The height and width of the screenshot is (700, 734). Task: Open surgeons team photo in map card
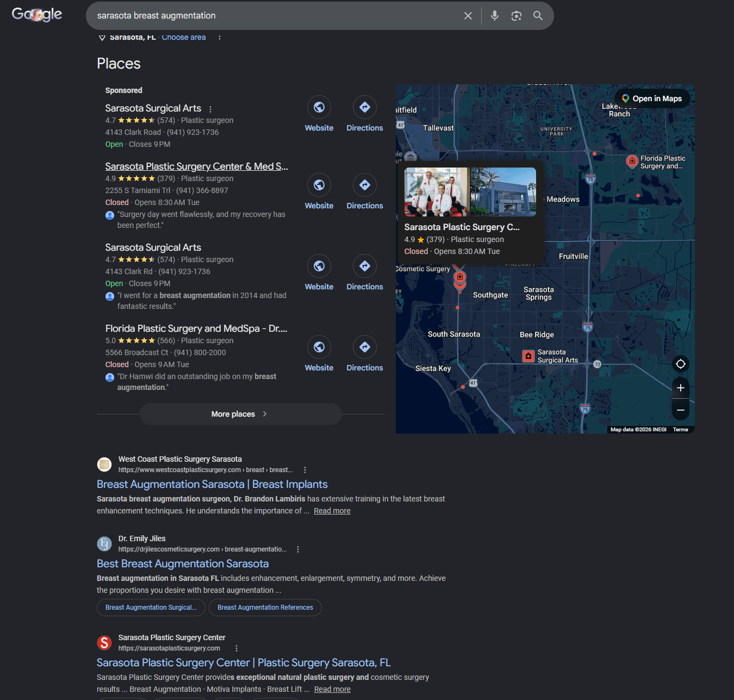pyautogui.click(x=436, y=192)
